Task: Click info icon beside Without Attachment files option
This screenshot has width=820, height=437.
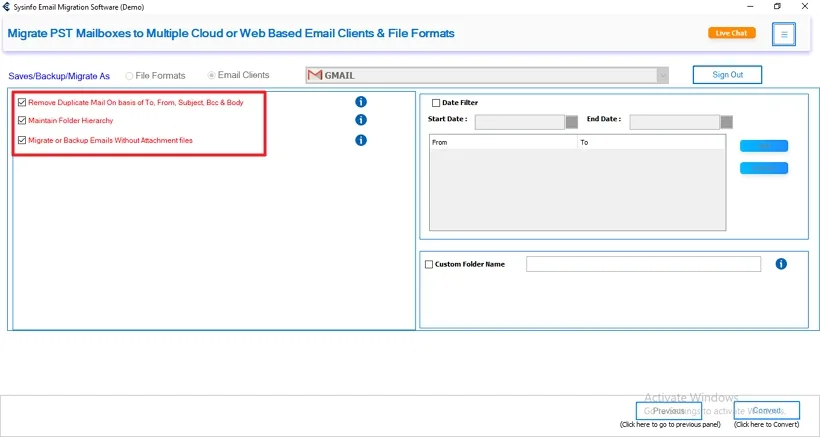Action: click(x=361, y=140)
